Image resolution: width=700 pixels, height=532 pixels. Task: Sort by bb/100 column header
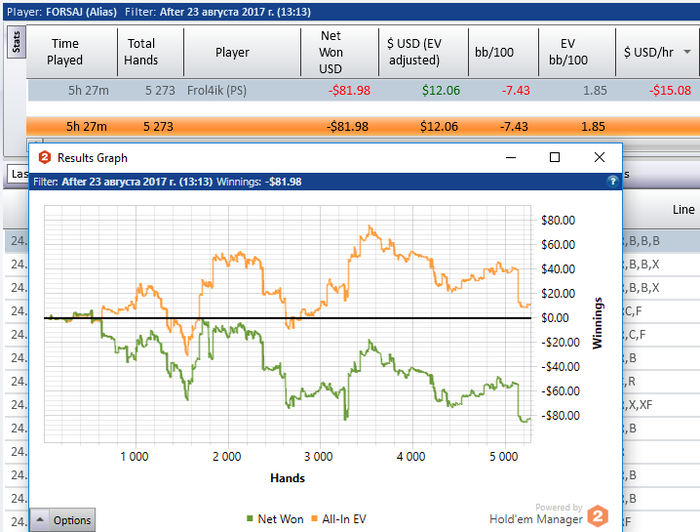tap(494, 52)
